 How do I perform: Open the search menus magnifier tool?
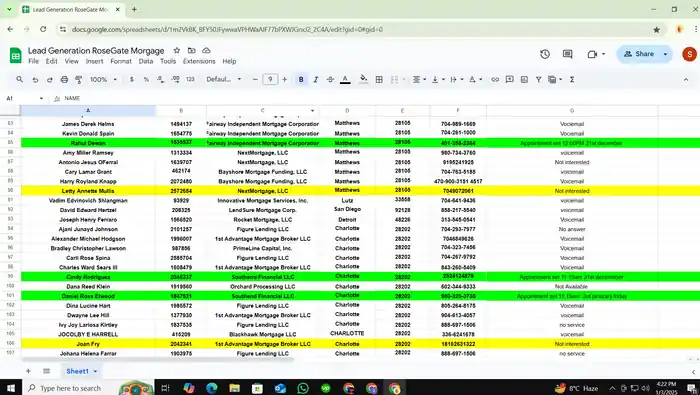point(19,79)
